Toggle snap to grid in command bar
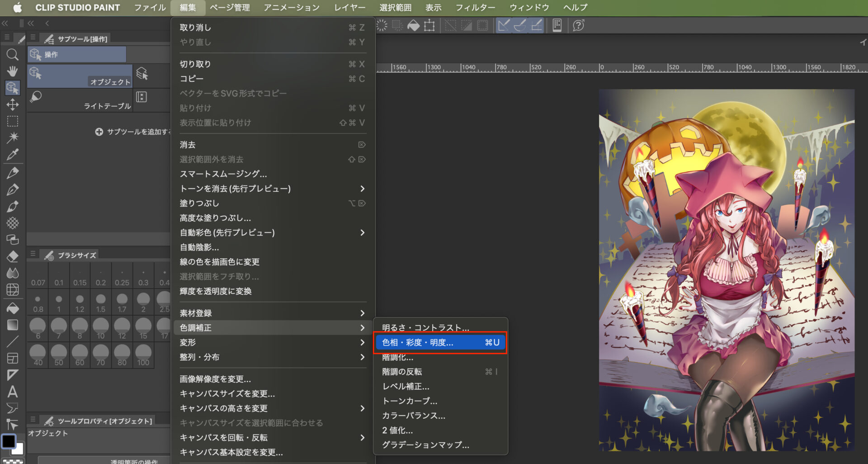Image resolution: width=868 pixels, height=464 pixels. tap(537, 25)
